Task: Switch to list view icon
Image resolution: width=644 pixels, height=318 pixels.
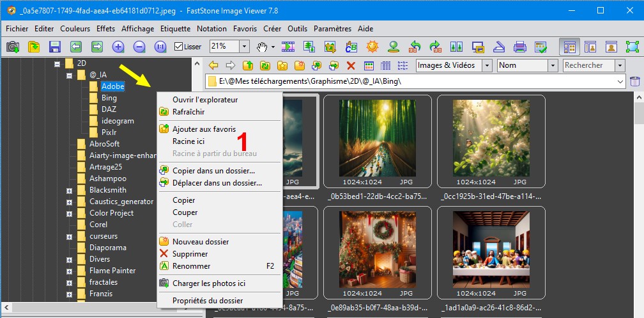Action: [x=403, y=65]
